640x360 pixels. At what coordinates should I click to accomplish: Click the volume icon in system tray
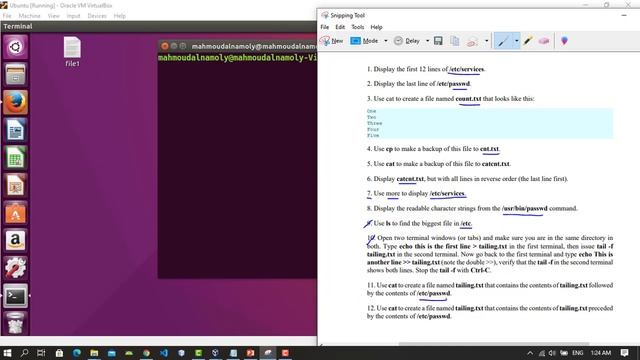click(x=553, y=353)
